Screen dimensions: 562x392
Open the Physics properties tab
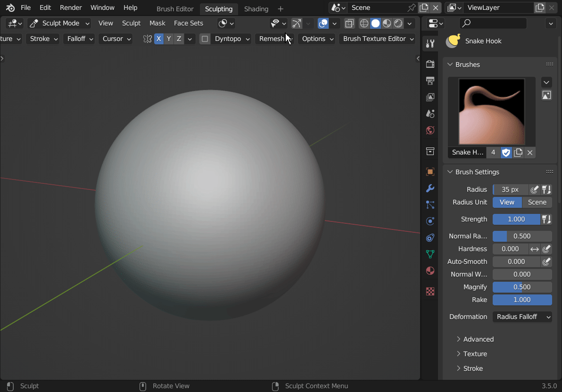(x=430, y=221)
